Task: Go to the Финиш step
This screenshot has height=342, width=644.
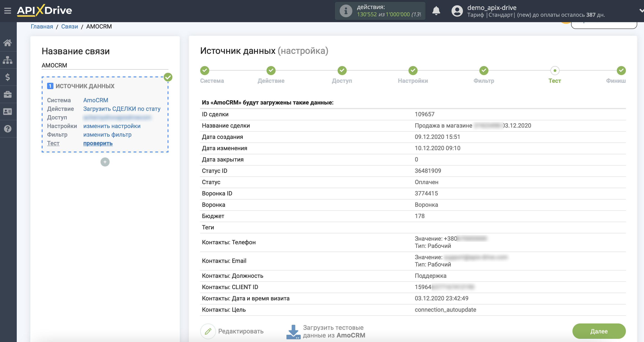Action: 621,71
